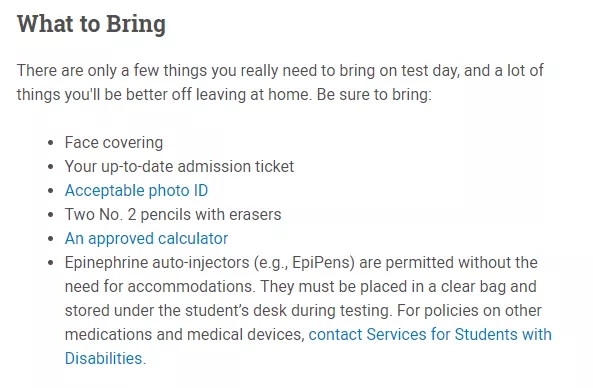Follow the contact Services for Students link
The width and height of the screenshot is (593, 388).
pos(430,335)
